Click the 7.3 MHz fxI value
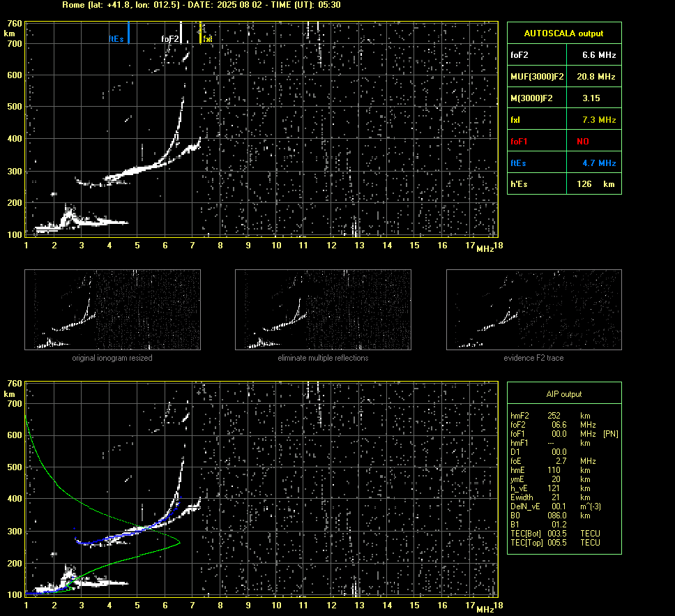This screenshot has height=616, width=675. tap(599, 120)
